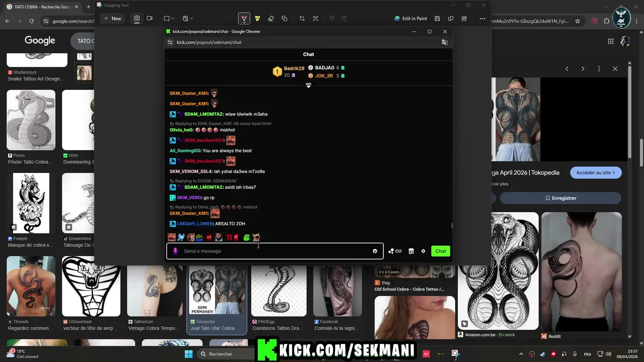Undo the last Snipping Tool edit

click(x=332, y=19)
